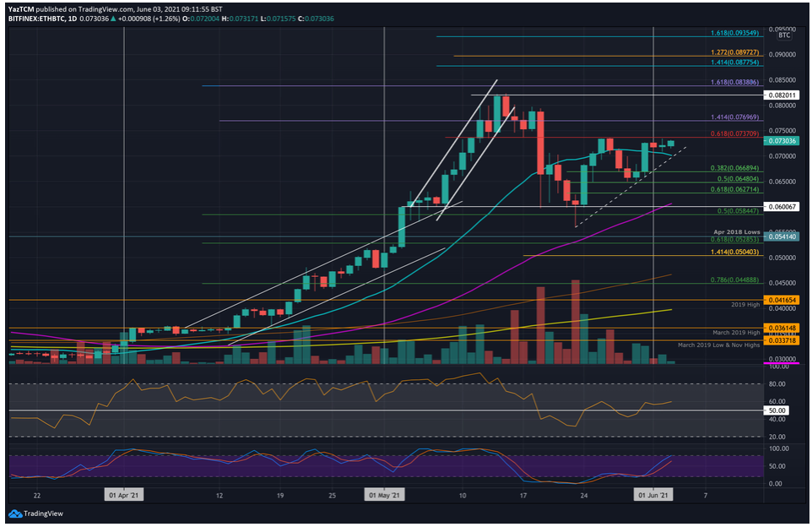Click the RSI 40.00 axis value

pos(778,419)
